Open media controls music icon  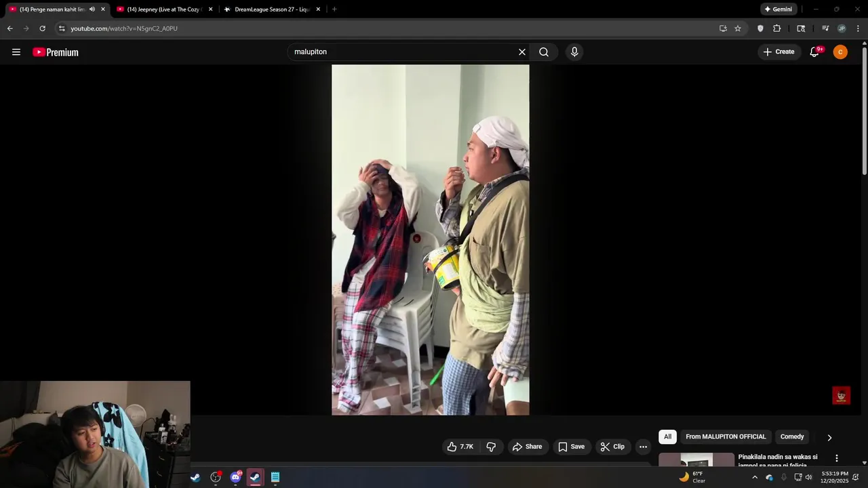click(825, 28)
